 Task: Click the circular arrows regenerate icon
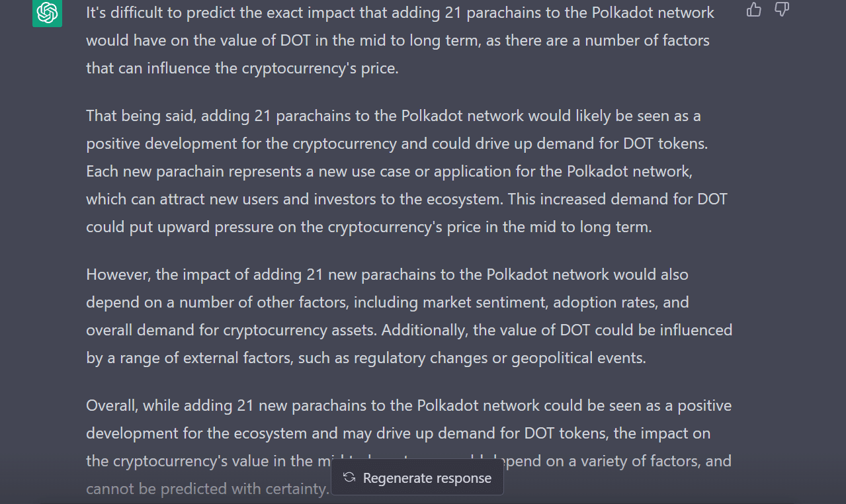pyautogui.click(x=349, y=478)
